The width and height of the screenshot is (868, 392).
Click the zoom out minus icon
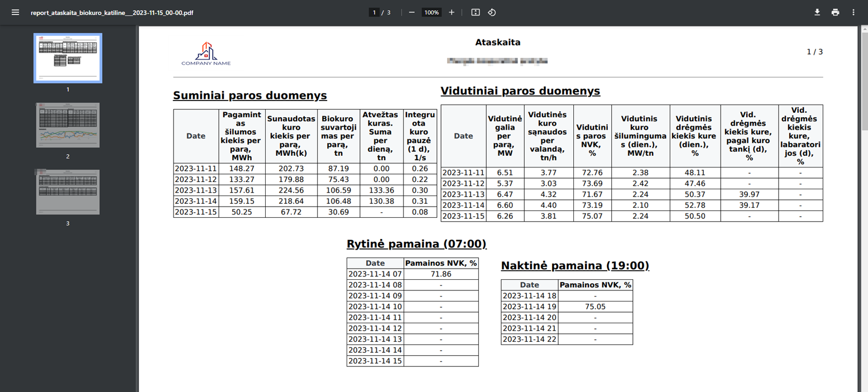point(412,12)
